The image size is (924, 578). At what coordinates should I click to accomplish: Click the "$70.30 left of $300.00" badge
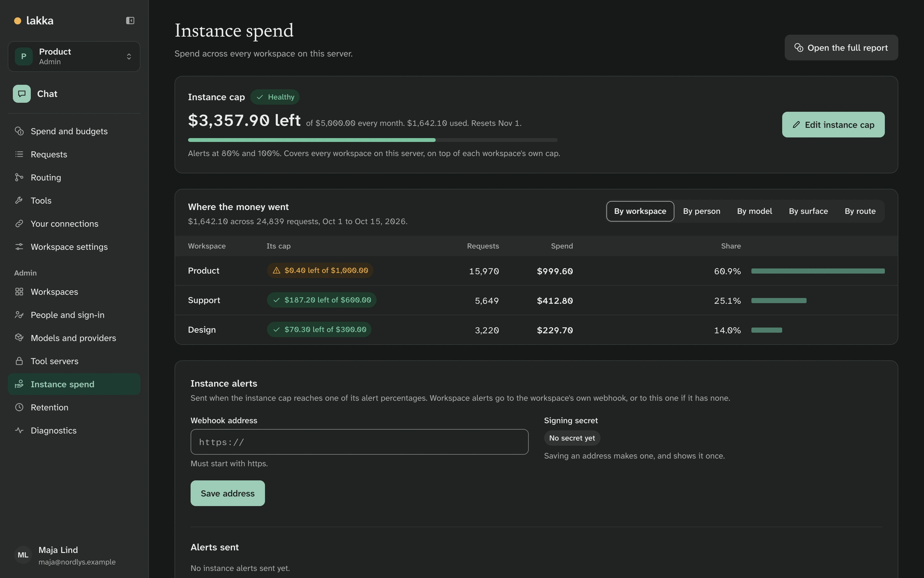[319, 329]
